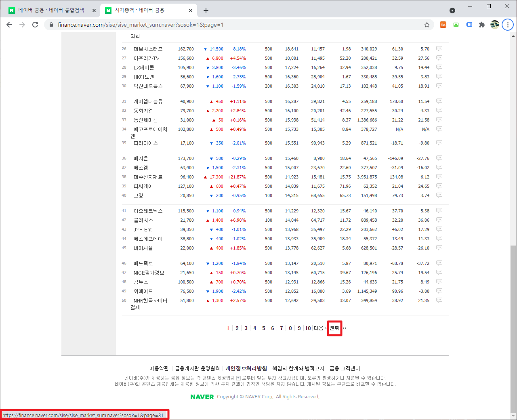Open the tab search dropdown arrow

(452, 10)
